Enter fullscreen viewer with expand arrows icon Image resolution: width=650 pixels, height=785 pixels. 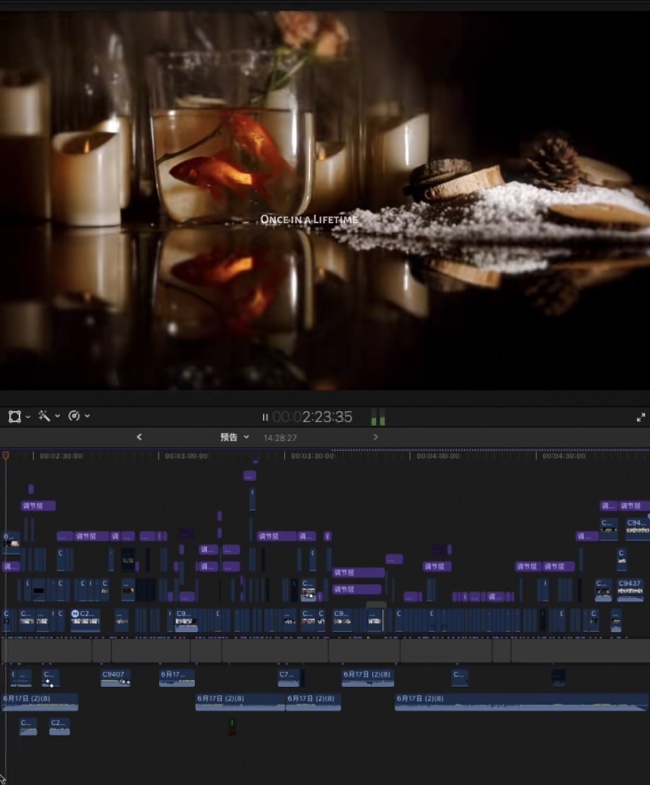click(x=640, y=418)
